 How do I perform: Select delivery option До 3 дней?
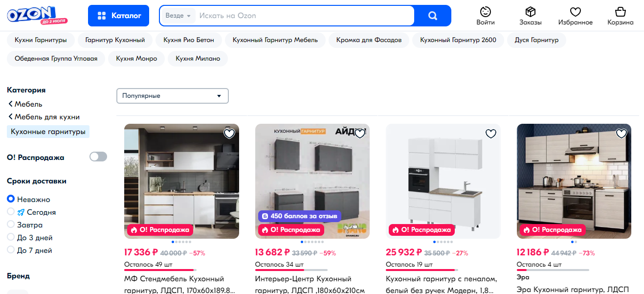[x=30, y=238]
